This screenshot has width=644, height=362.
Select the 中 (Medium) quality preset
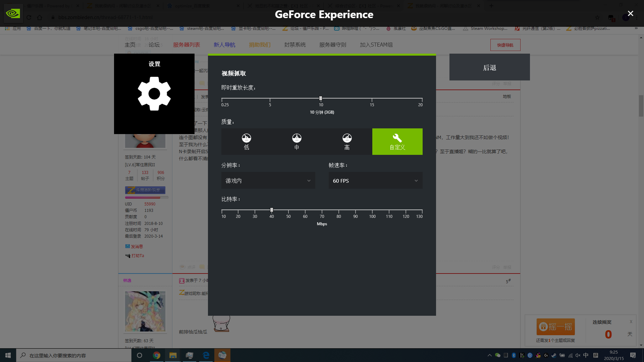click(297, 141)
